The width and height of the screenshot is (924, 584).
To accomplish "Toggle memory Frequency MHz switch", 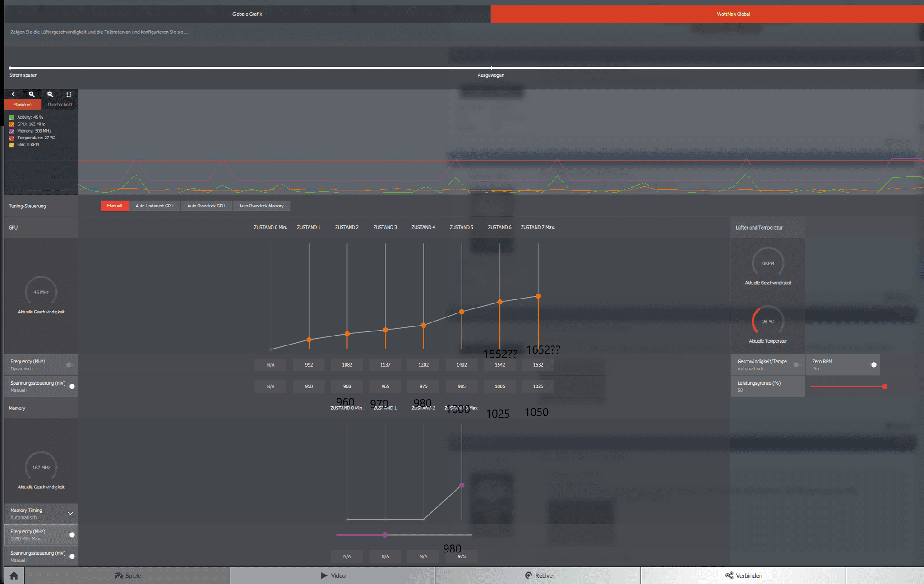I will click(x=72, y=535).
